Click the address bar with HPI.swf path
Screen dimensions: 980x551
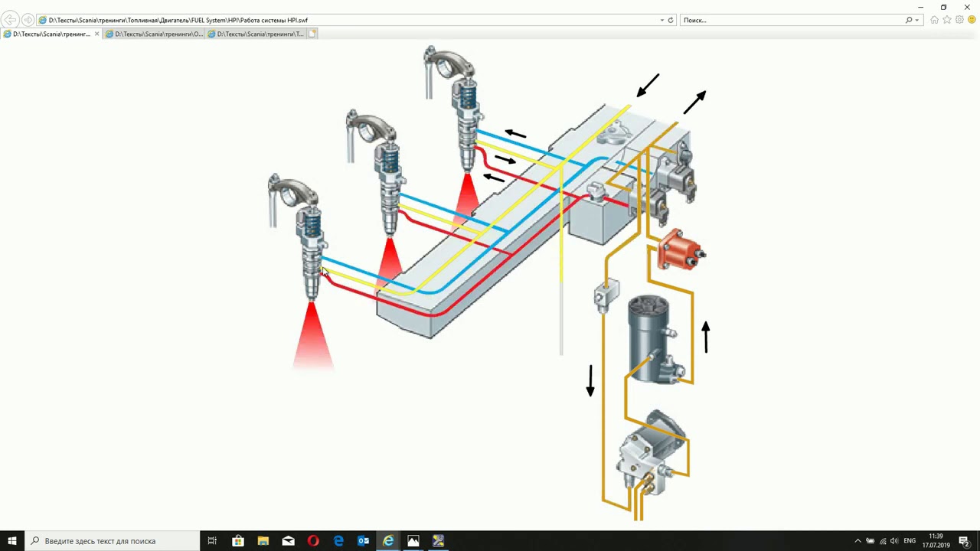coord(345,21)
